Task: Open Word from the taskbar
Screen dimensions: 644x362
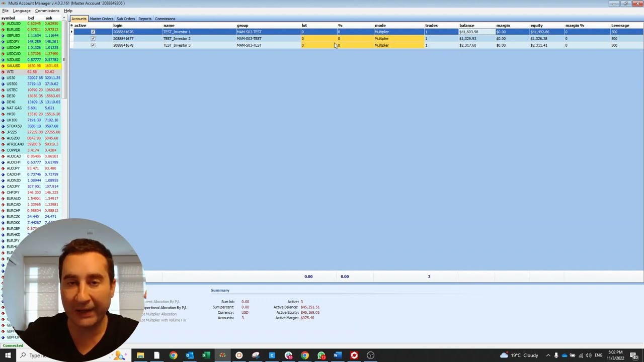Action: pos(338,355)
